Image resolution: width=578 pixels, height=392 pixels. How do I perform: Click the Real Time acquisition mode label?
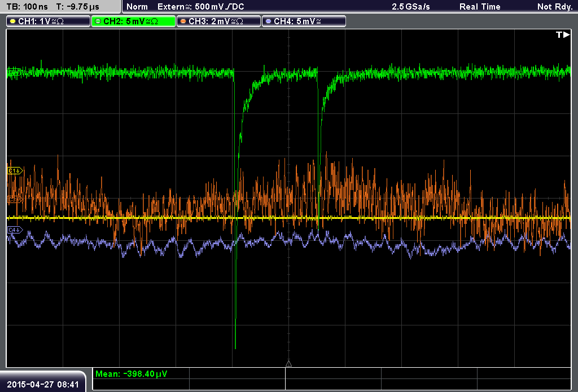pyautogui.click(x=480, y=7)
